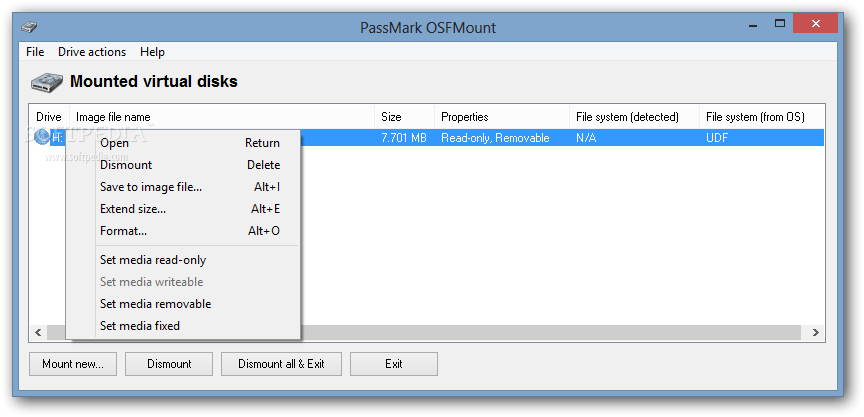This screenshot has height=417, width=864.
Task: Click the mounted disks header drive icon
Action: tap(46, 82)
